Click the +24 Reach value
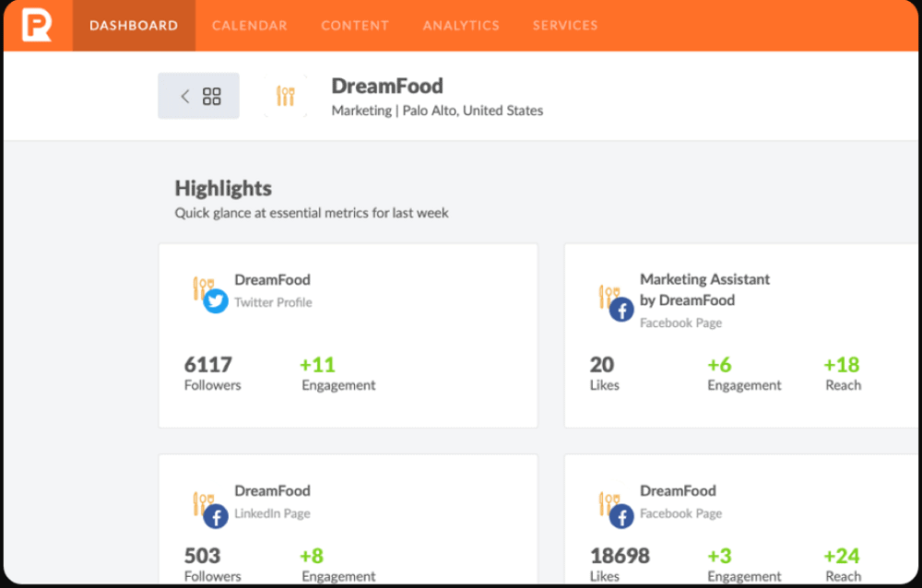 842,556
